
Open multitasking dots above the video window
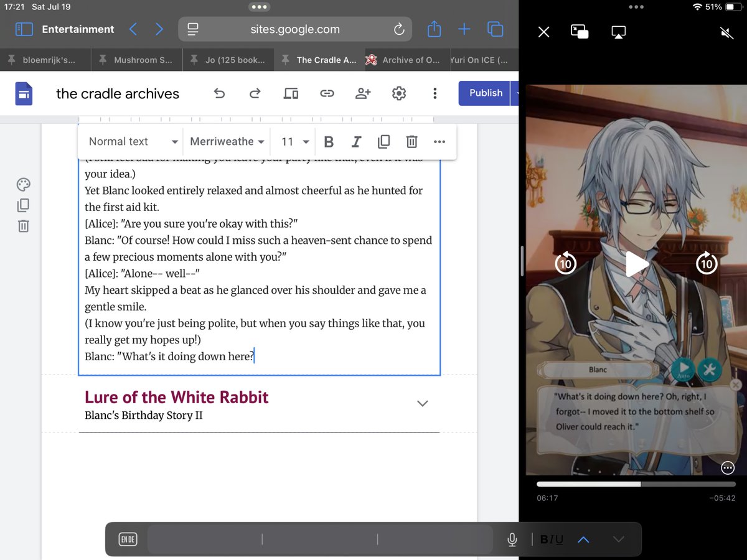click(636, 7)
